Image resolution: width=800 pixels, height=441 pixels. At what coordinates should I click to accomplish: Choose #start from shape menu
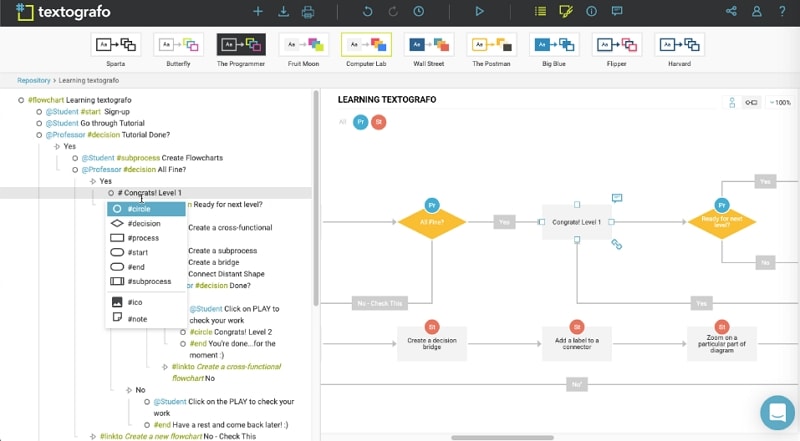[x=146, y=252]
